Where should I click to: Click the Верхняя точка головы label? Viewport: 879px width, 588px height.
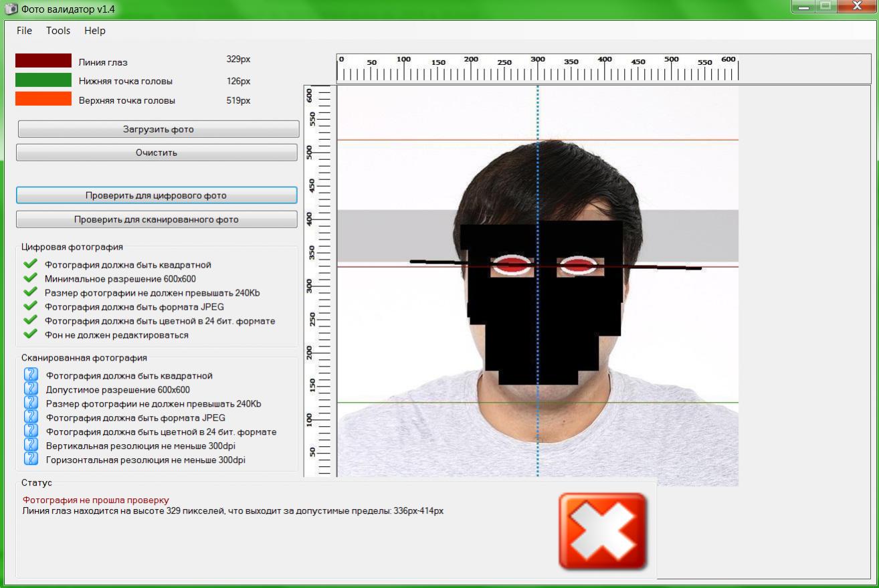click(126, 100)
